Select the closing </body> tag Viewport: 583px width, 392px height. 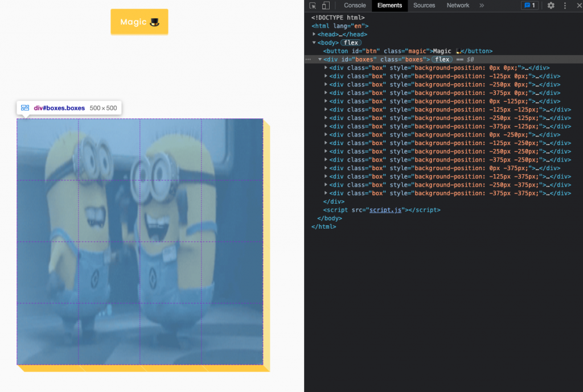click(x=330, y=218)
